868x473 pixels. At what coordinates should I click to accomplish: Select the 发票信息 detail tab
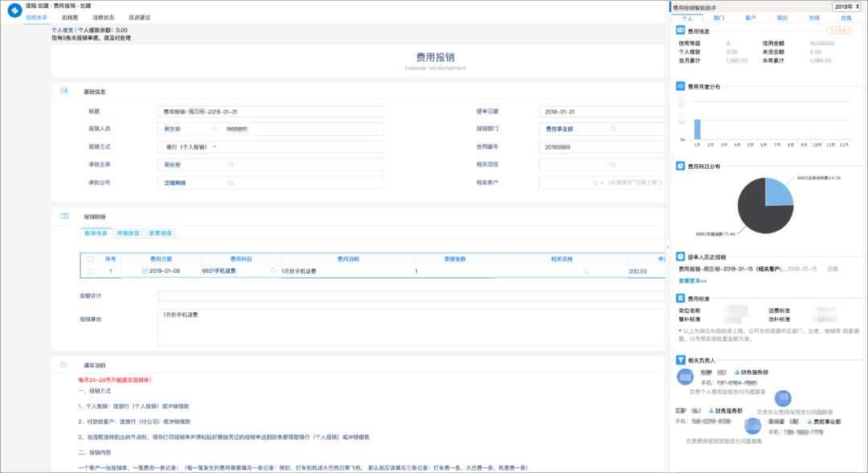pyautogui.click(x=161, y=233)
